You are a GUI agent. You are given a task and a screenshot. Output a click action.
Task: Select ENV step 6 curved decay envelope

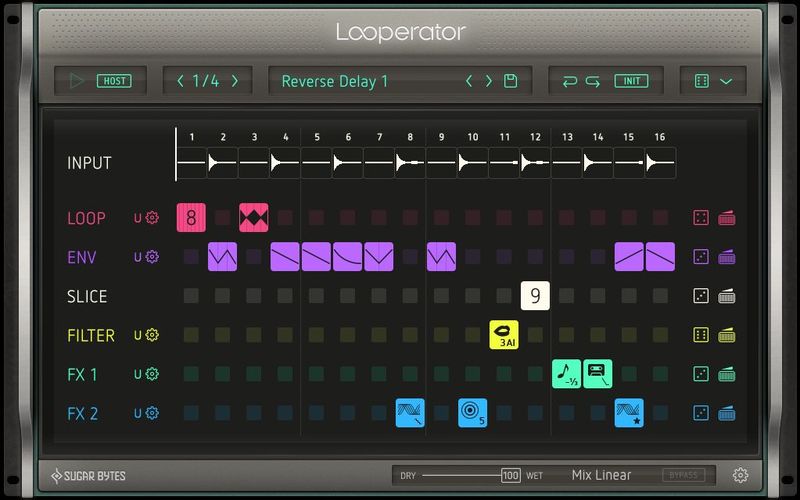point(347,257)
